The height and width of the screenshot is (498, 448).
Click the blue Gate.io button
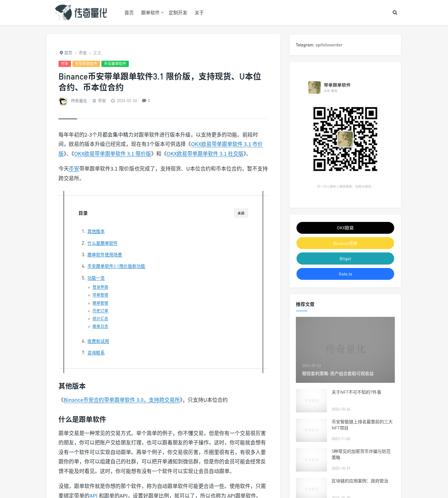click(345, 274)
